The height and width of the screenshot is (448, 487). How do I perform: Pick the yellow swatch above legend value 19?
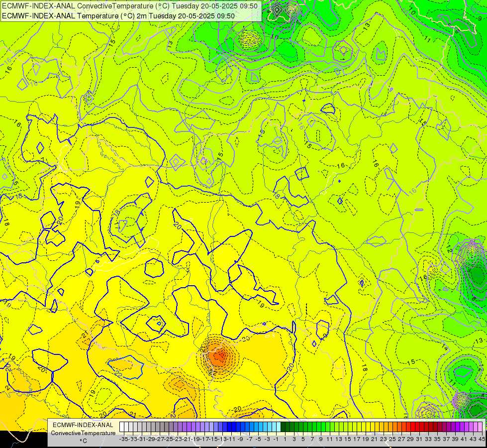(364, 427)
